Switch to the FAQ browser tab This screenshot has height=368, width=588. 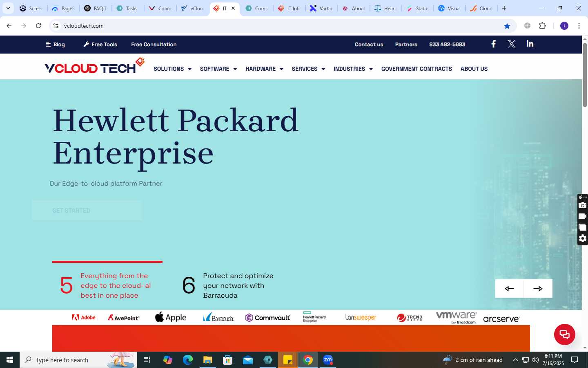pyautogui.click(x=96, y=8)
